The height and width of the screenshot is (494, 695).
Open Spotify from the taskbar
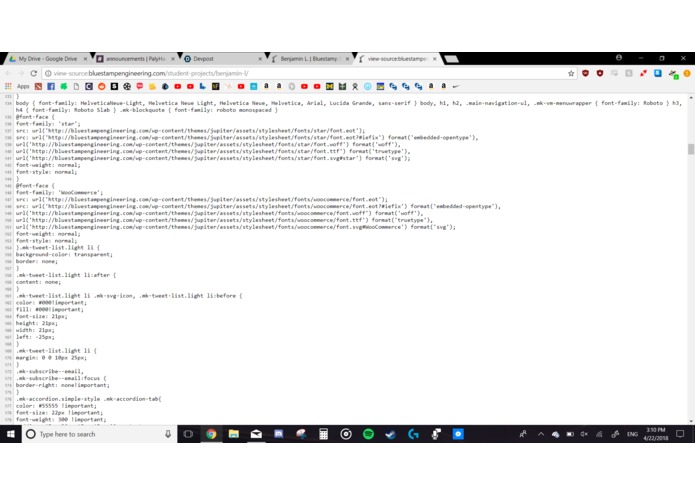coord(368,434)
